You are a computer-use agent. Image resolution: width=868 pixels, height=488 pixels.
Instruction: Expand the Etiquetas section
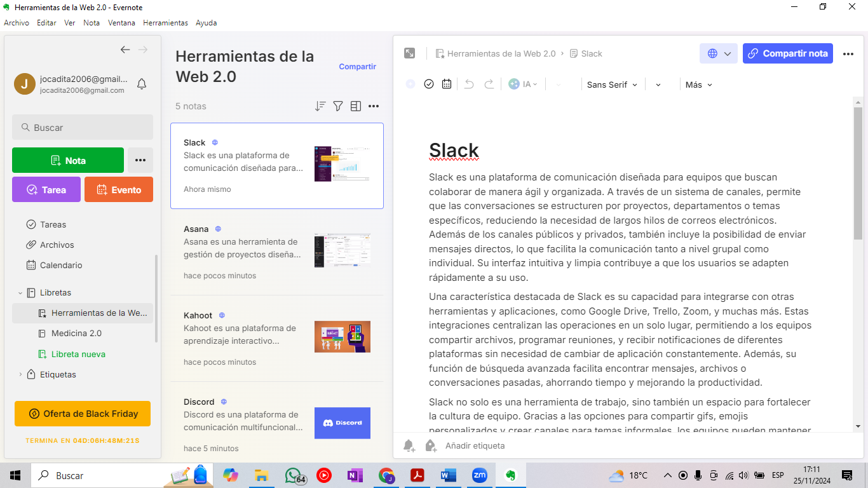tap(20, 374)
